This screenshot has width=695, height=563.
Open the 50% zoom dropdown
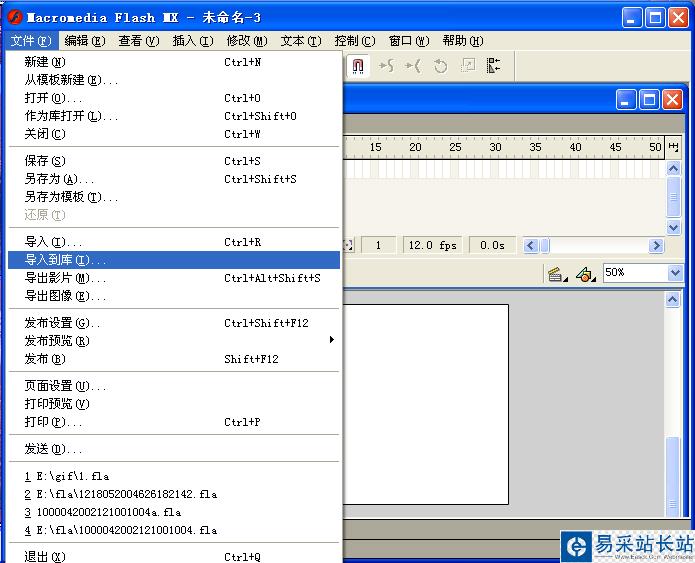(675, 273)
